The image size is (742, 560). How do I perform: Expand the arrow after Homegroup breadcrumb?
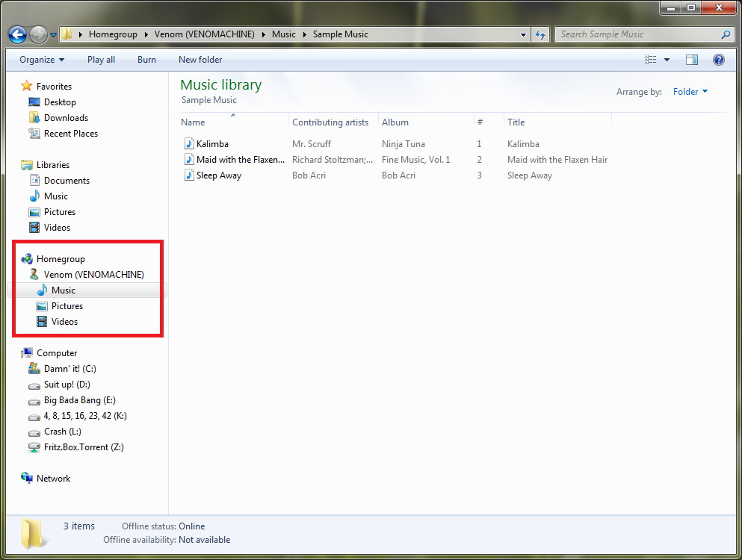coord(146,34)
